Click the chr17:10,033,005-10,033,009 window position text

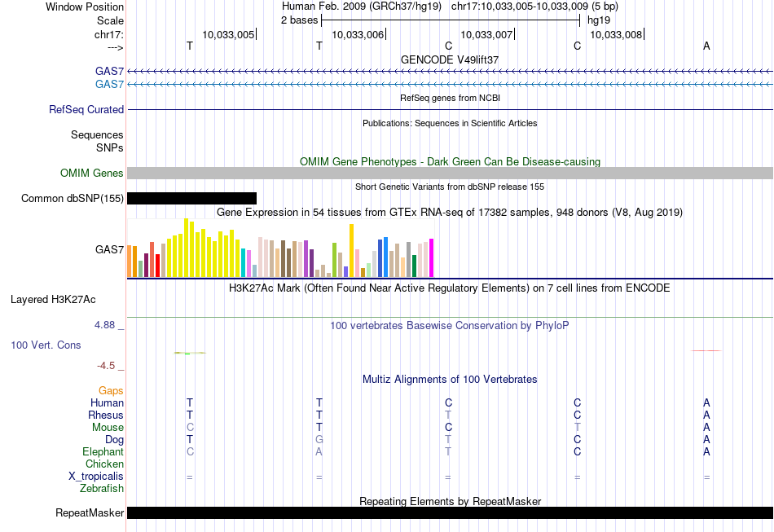click(x=534, y=7)
